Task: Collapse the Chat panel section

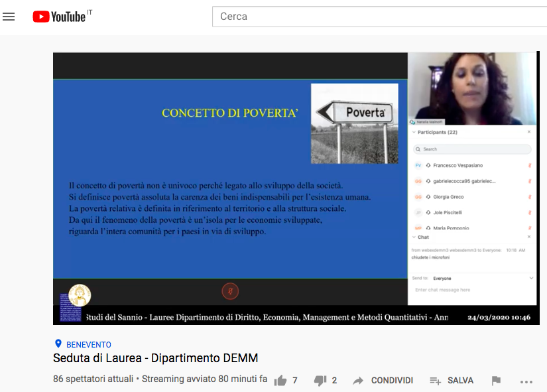Action: click(414, 237)
